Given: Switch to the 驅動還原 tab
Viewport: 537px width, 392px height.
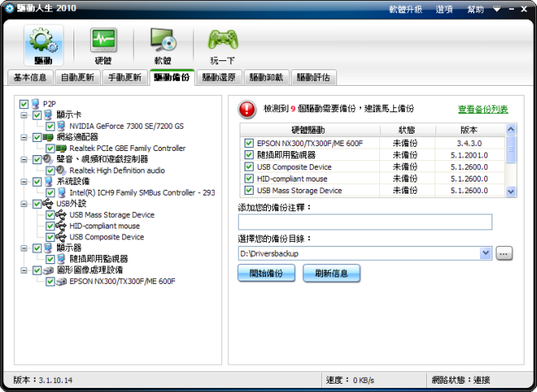Looking at the screenshot, I should click(218, 78).
